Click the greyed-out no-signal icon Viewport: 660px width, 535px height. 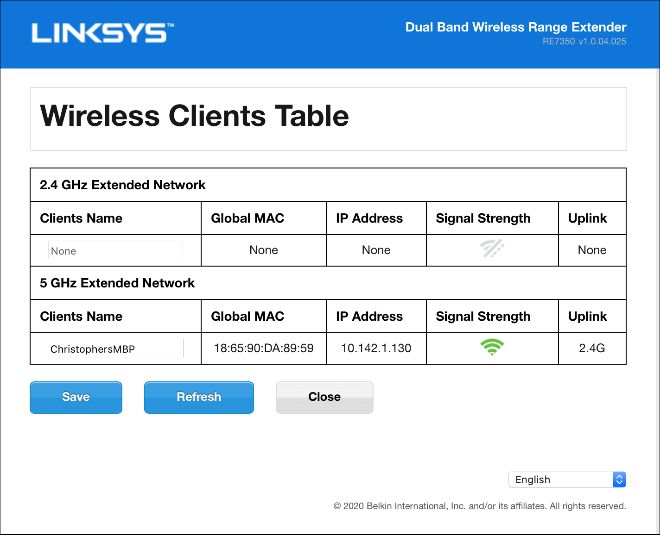click(x=492, y=248)
